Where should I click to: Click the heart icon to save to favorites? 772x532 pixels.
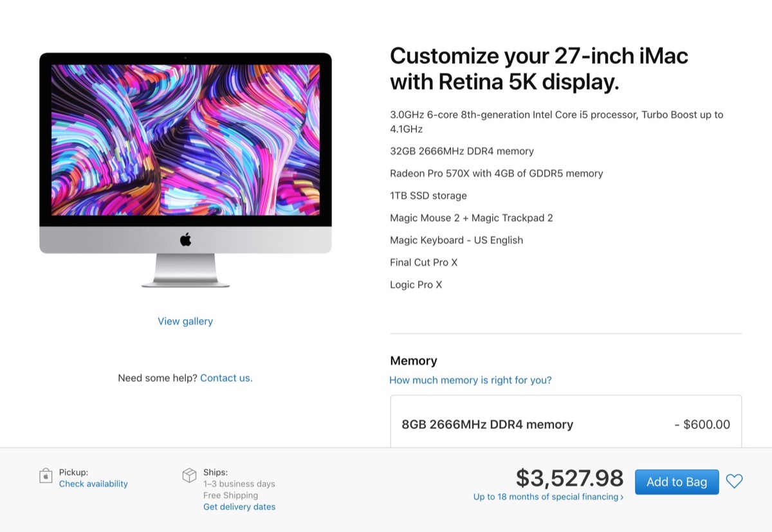[x=734, y=481]
